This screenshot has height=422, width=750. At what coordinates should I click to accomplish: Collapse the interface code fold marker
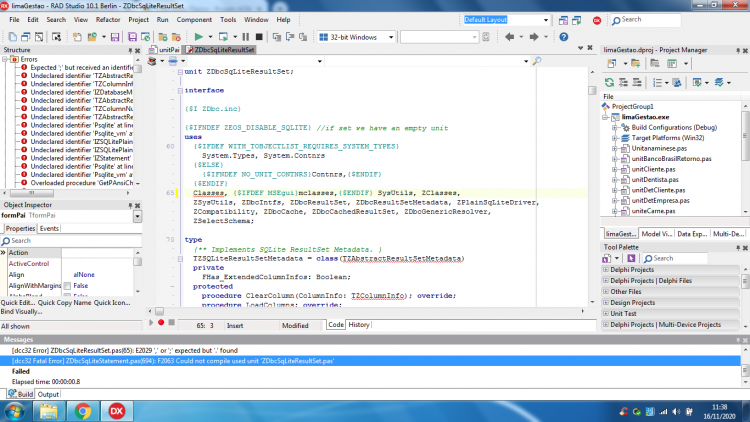click(180, 90)
